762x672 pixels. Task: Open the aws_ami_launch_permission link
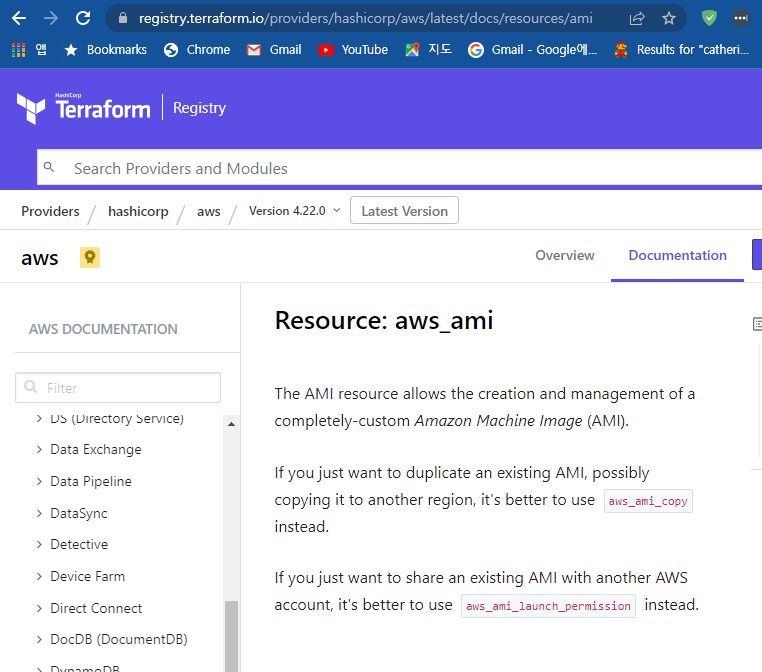click(548, 606)
